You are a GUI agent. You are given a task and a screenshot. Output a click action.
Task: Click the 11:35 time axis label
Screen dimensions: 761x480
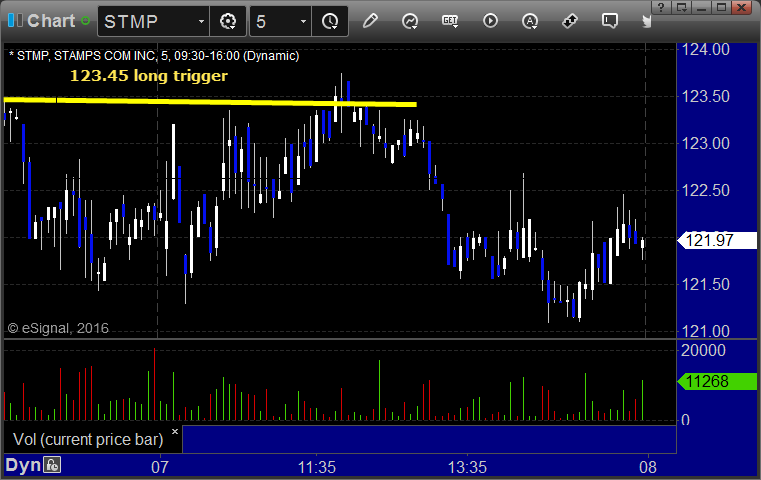click(316, 467)
